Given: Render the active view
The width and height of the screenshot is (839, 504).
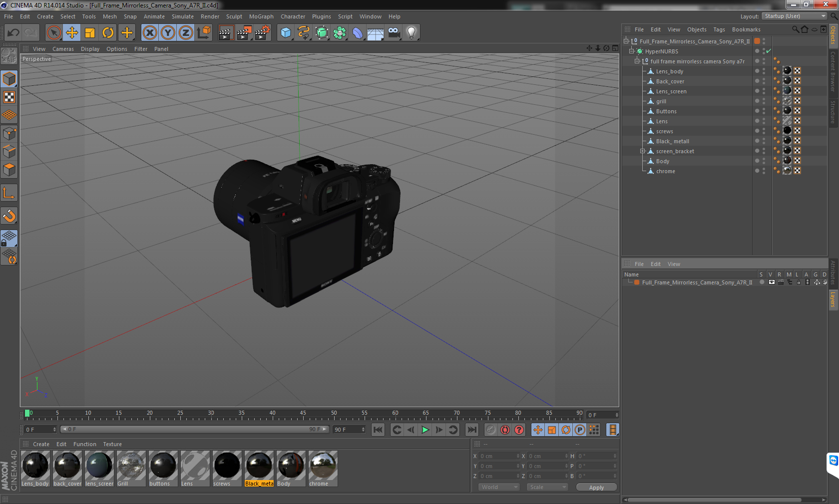Looking at the screenshot, I should [x=226, y=33].
